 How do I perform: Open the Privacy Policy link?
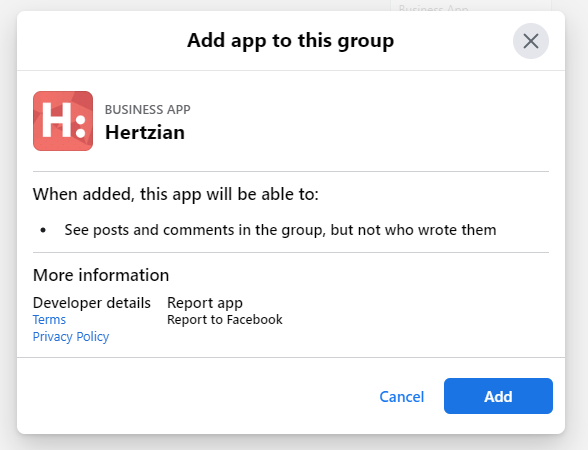[71, 336]
